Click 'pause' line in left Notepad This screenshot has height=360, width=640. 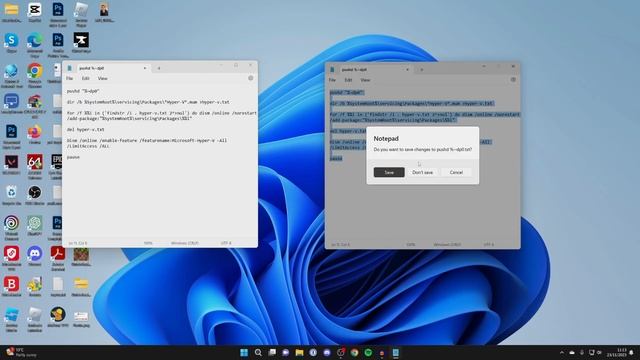click(x=73, y=157)
